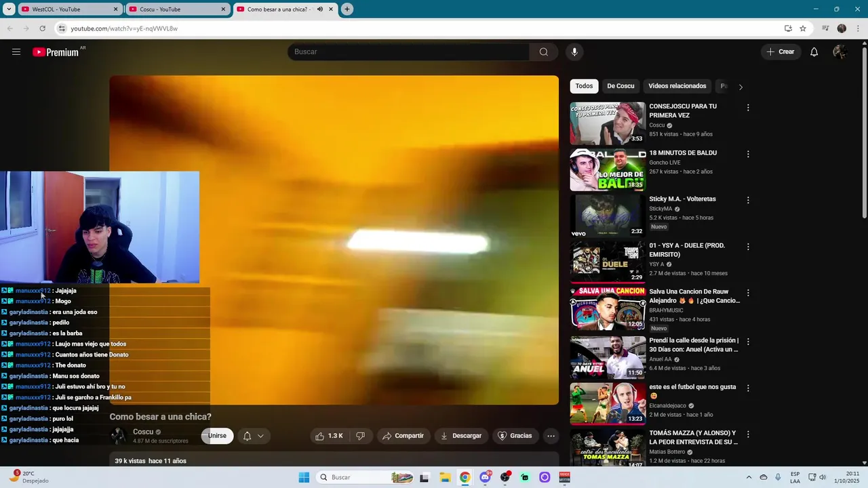Click the Chrome address bar URL
Viewport: 868px width, 488px height.
(x=124, y=28)
